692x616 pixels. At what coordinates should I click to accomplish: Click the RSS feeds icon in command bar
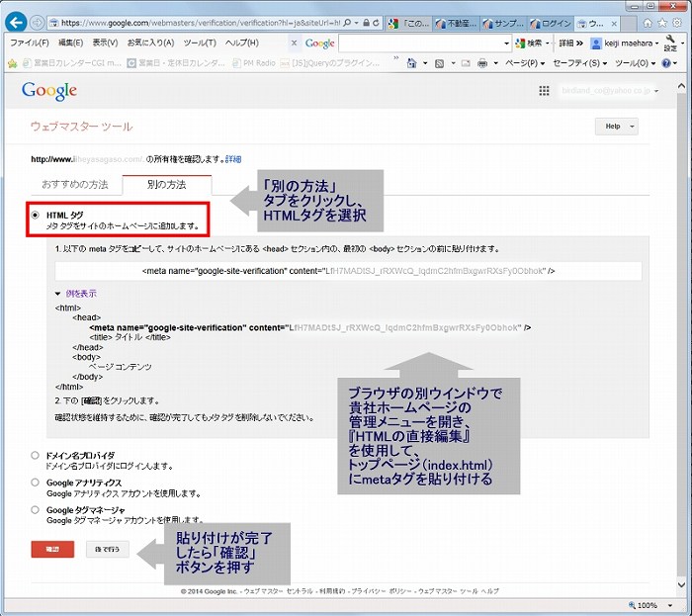[x=439, y=63]
